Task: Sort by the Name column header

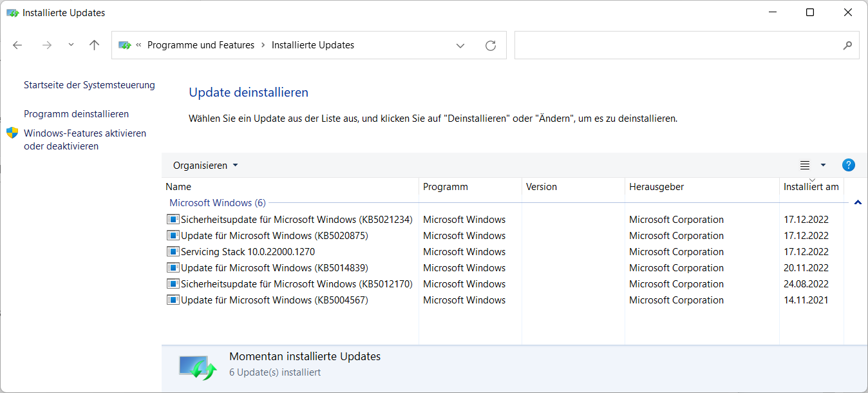Action: tap(290, 187)
